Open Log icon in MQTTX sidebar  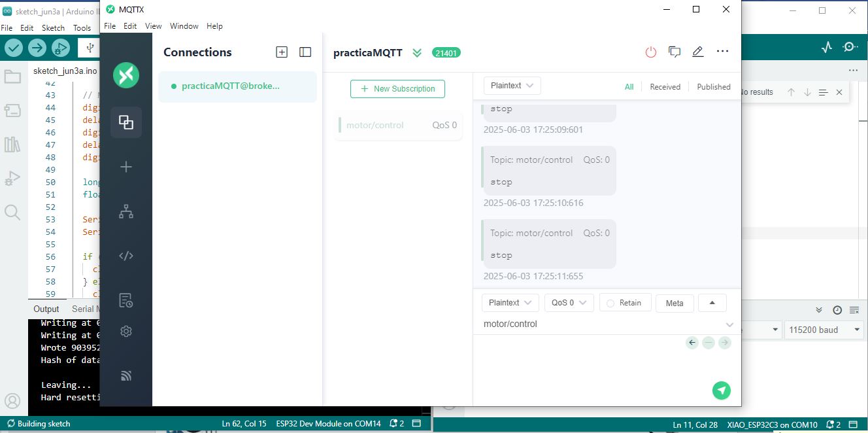[126, 300]
